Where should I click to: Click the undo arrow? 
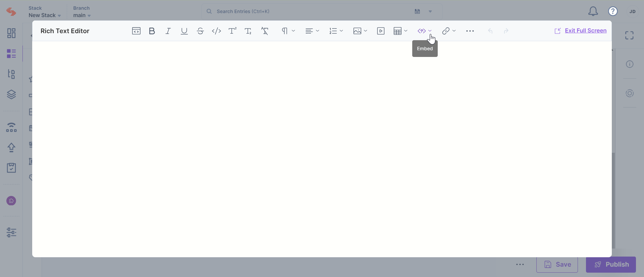point(490,31)
